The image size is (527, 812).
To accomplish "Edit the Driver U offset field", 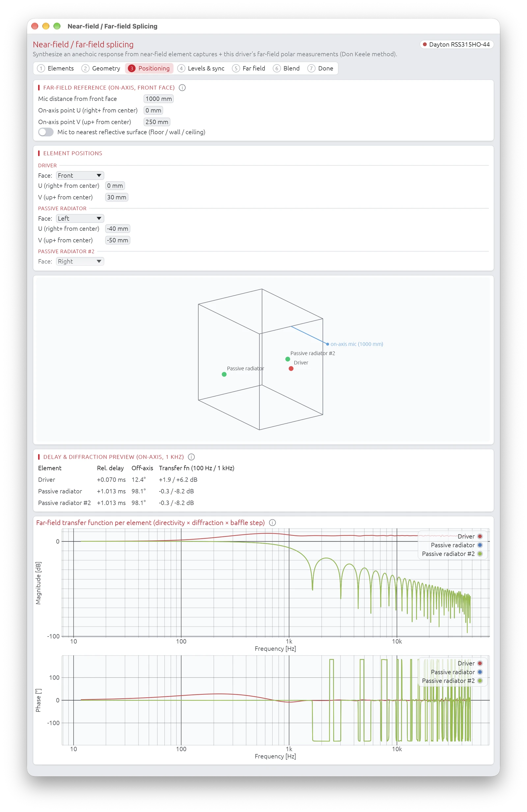I will 115,186.
